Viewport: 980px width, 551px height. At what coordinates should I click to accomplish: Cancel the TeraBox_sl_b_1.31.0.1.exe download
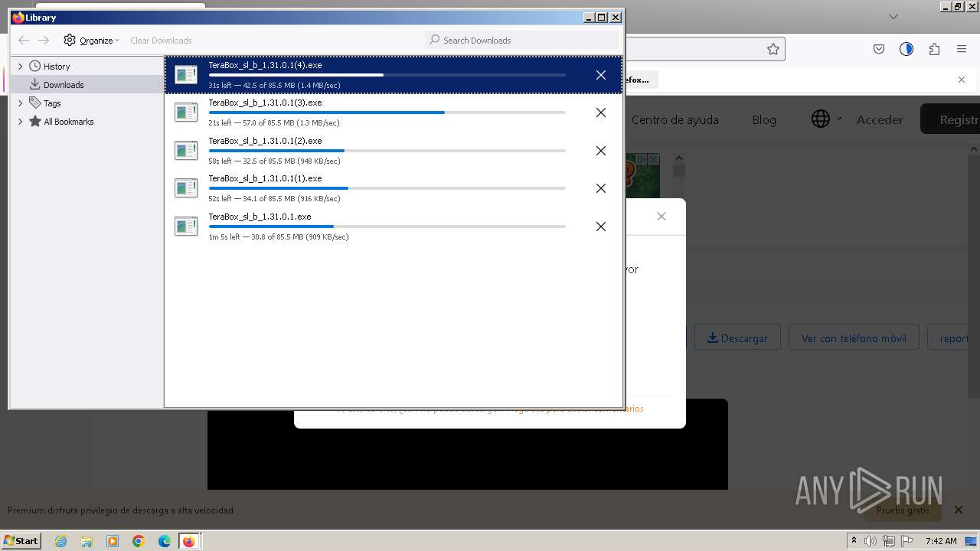[601, 227]
